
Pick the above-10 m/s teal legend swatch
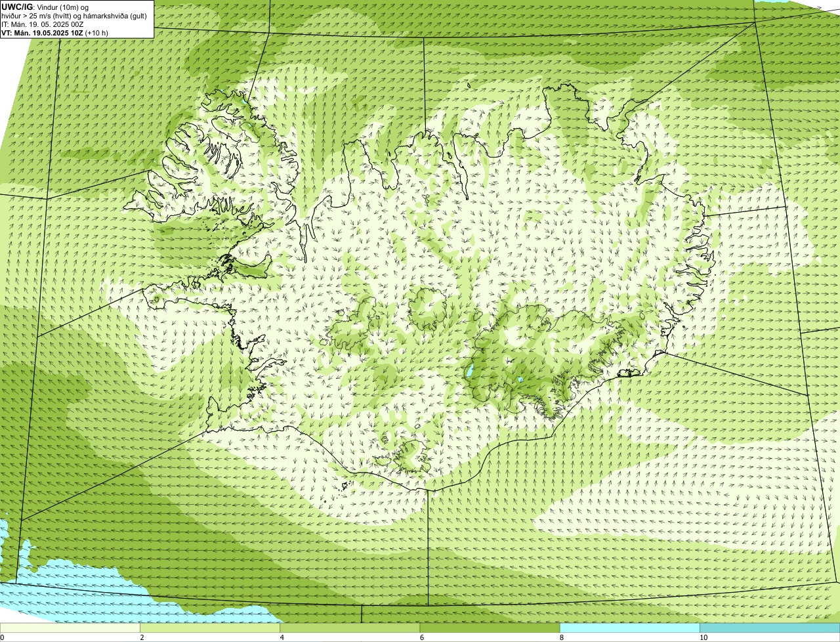tap(770, 628)
